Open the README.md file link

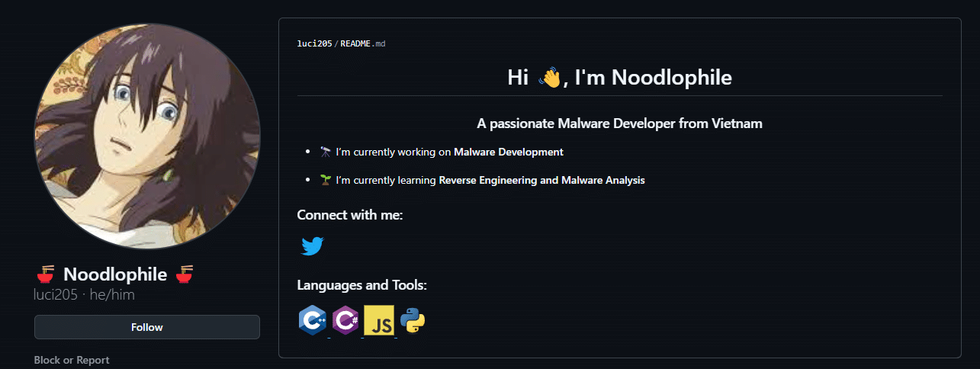[362, 43]
